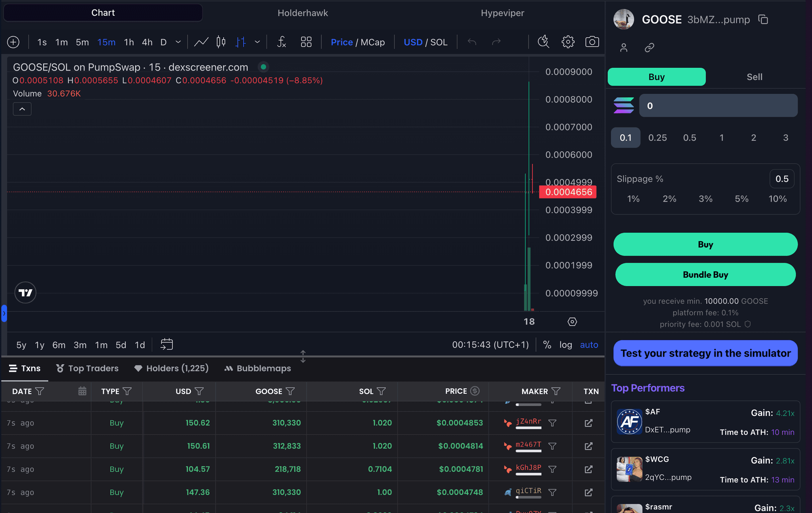The width and height of the screenshot is (812, 513).
Task: Click the SOL amount input field
Action: (x=718, y=106)
